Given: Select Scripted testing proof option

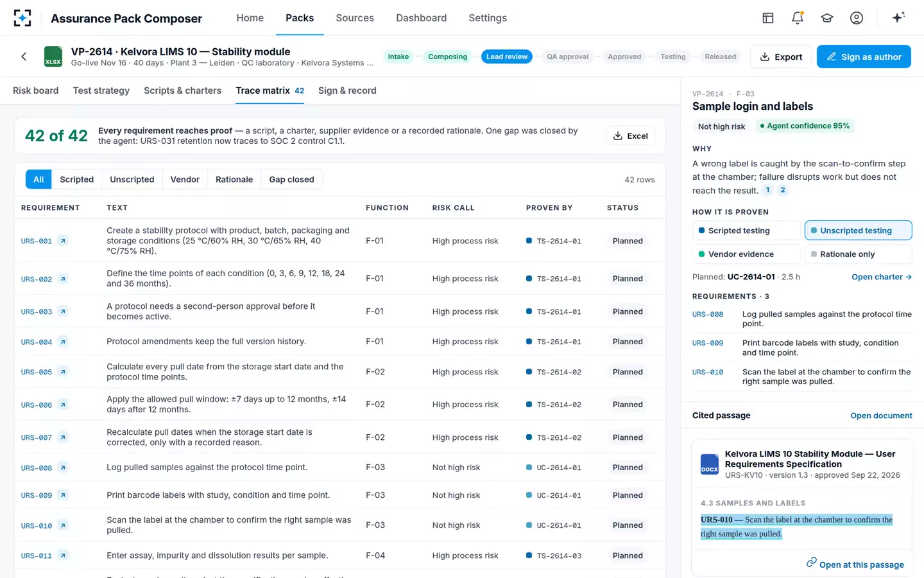Looking at the screenshot, I should pyautogui.click(x=746, y=231).
